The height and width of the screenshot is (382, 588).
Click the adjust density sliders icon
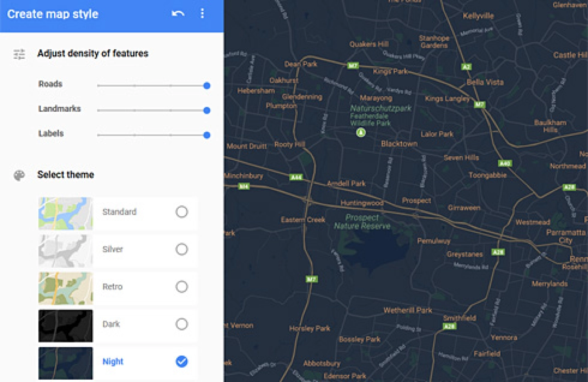point(19,53)
